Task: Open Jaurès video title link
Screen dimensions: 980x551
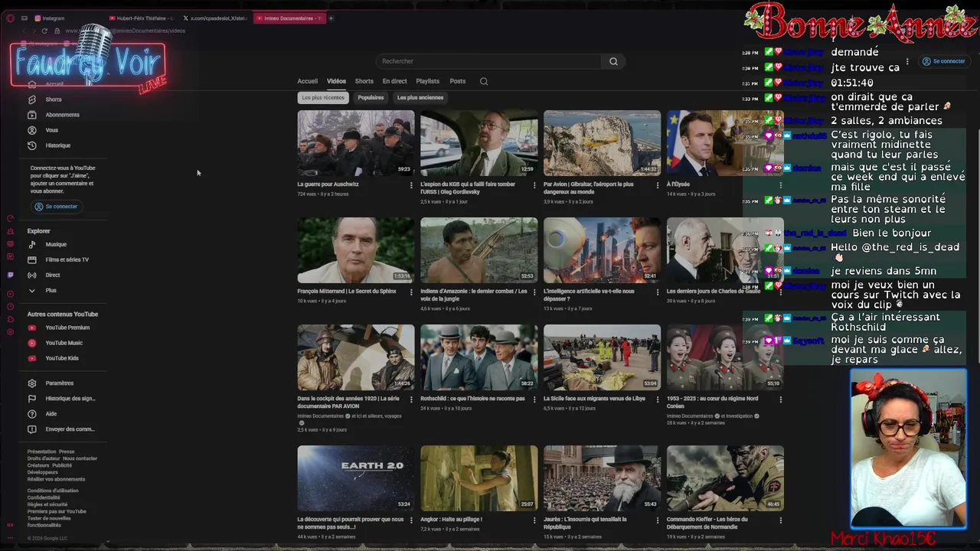Action: 585,523
